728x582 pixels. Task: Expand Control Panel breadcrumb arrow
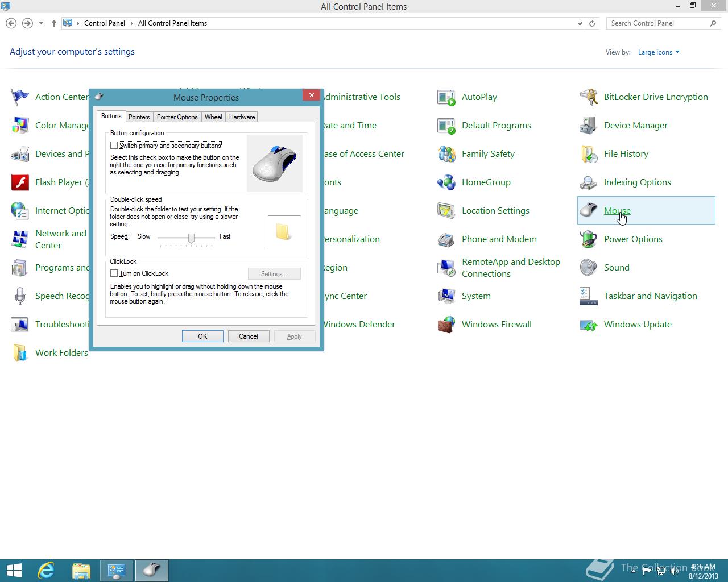pyautogui.click(x=131, y=23)
